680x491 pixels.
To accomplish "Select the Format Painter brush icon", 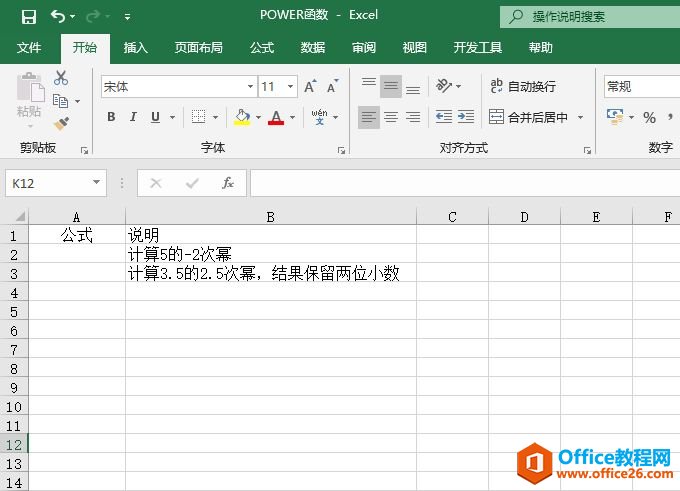I will [x=61, y=123].
